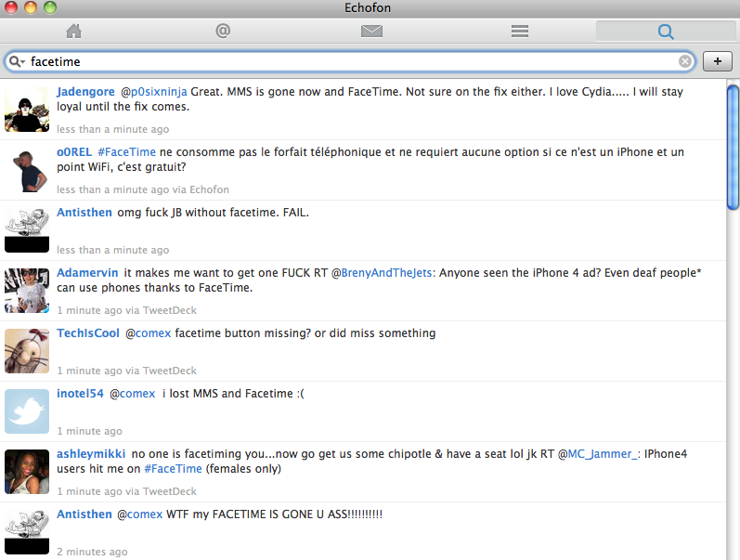
Task: Clear the facetime search field
Action: [x=685, y=61]
